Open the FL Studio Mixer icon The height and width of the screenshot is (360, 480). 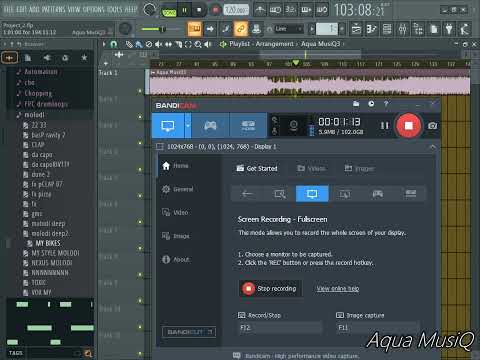[402, 29]
